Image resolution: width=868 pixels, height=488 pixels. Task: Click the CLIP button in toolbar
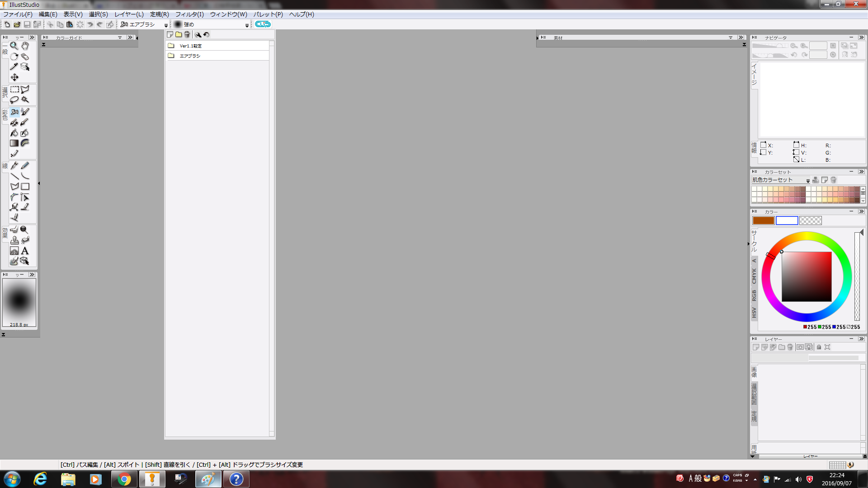263,24
